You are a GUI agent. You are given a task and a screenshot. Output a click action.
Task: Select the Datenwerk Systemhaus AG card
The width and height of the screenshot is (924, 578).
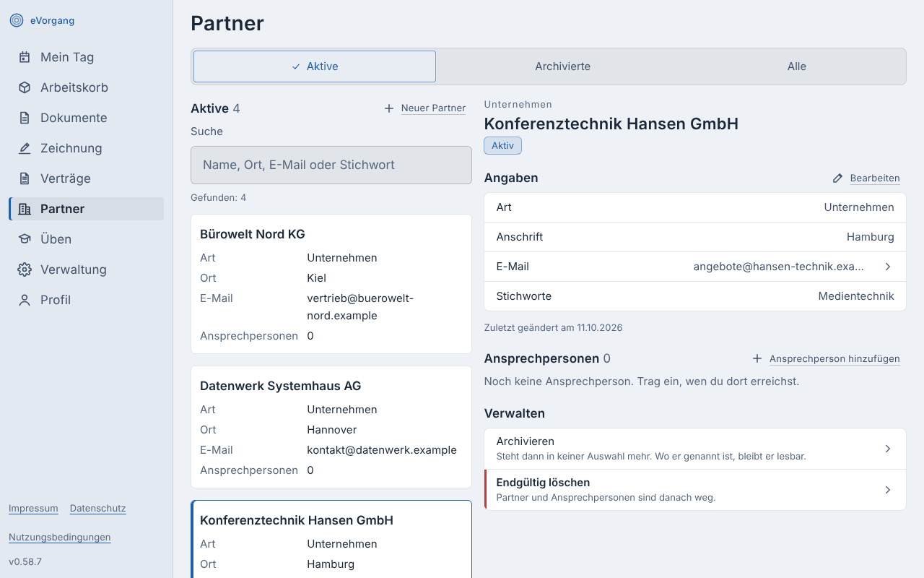pos(331,427)
